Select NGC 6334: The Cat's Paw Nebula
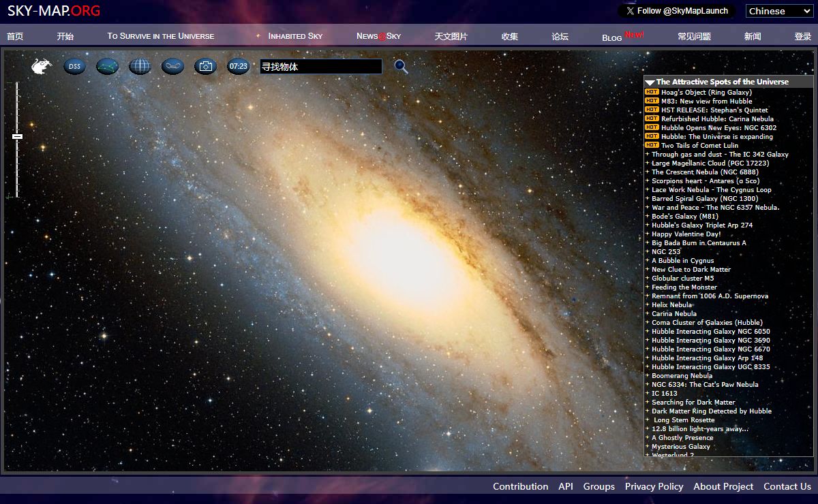The height and width of the screenshot is (504, 818). (705, 384)
